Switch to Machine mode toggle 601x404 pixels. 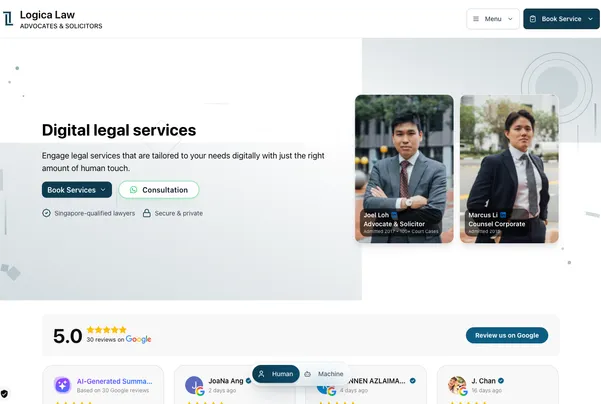coord(324,374)
